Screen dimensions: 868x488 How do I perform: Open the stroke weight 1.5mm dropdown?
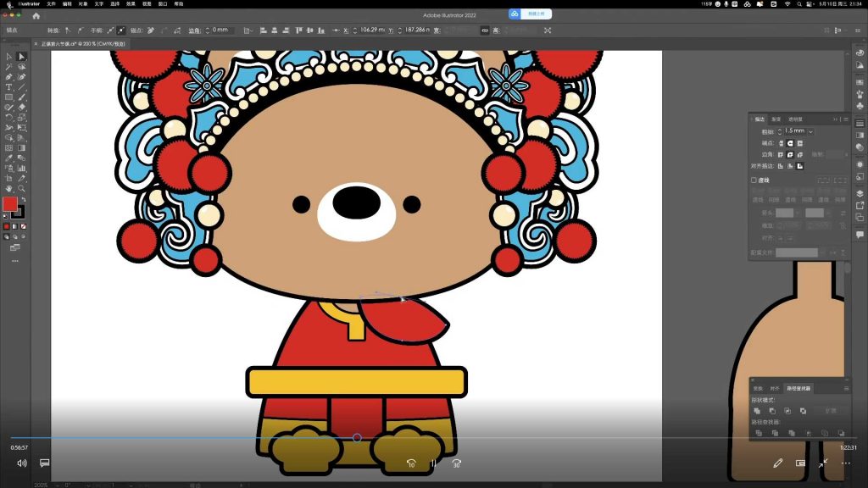[810, 131]
